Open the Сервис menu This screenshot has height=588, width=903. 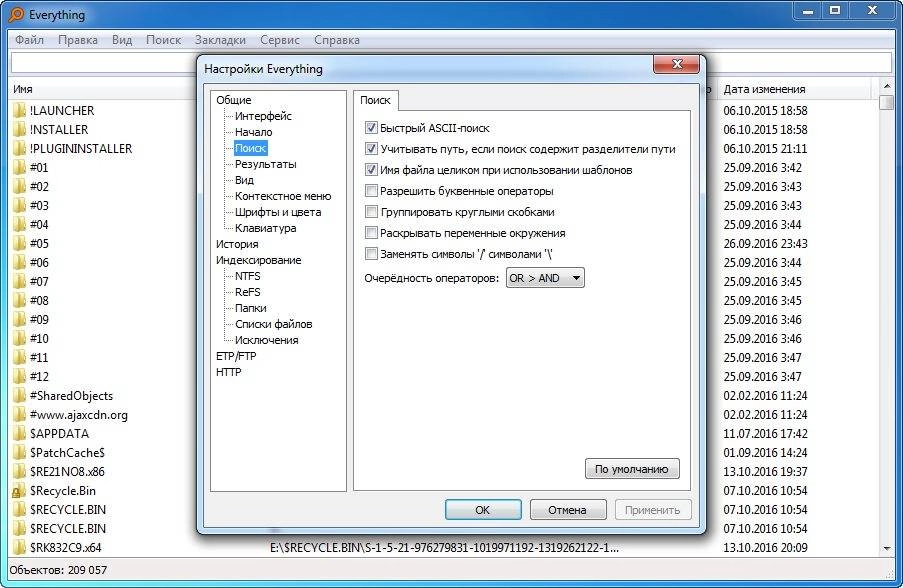click(x=279, y=40)
